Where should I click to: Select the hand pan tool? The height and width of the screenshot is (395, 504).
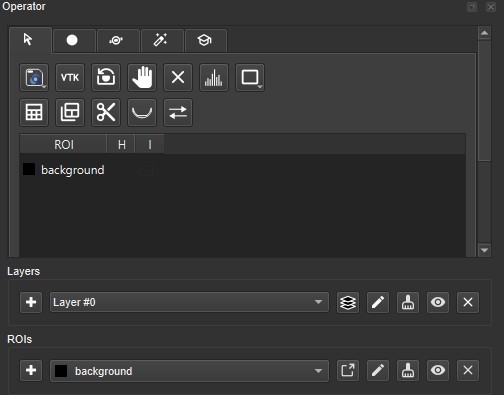[142, 77]
